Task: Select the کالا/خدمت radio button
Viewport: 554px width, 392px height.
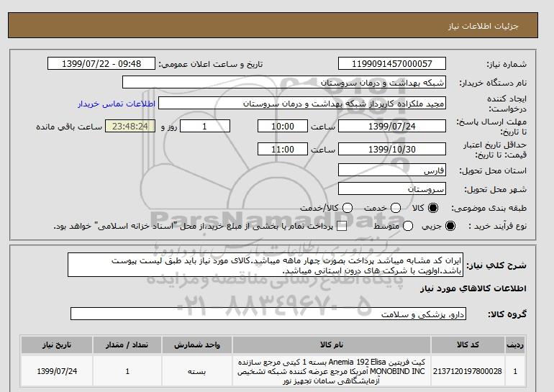Action: [x=348, y=208]
